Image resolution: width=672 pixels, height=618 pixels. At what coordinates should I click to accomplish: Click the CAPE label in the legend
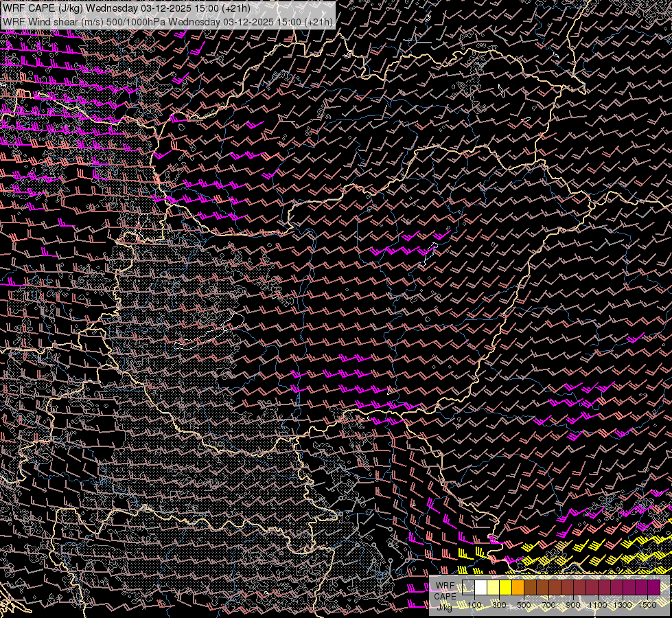pyautogui.click(x=445, y=597)
